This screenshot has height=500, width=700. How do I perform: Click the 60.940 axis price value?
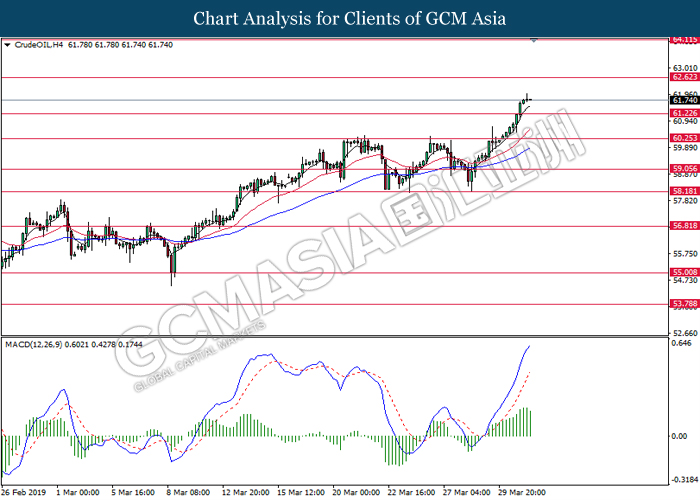(685, 121)
